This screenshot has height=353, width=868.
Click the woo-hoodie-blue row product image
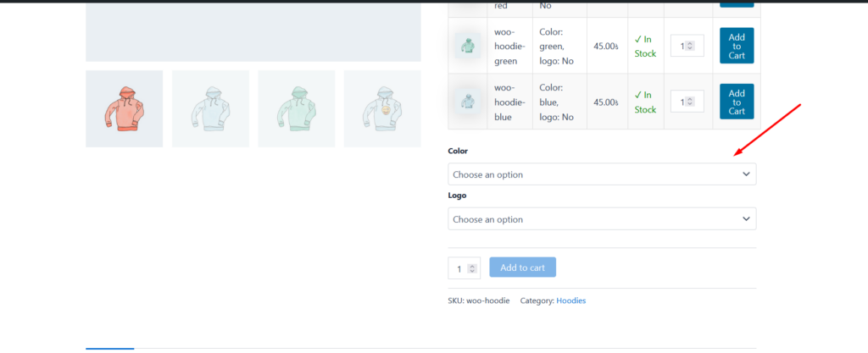click(x=468, y=102)
